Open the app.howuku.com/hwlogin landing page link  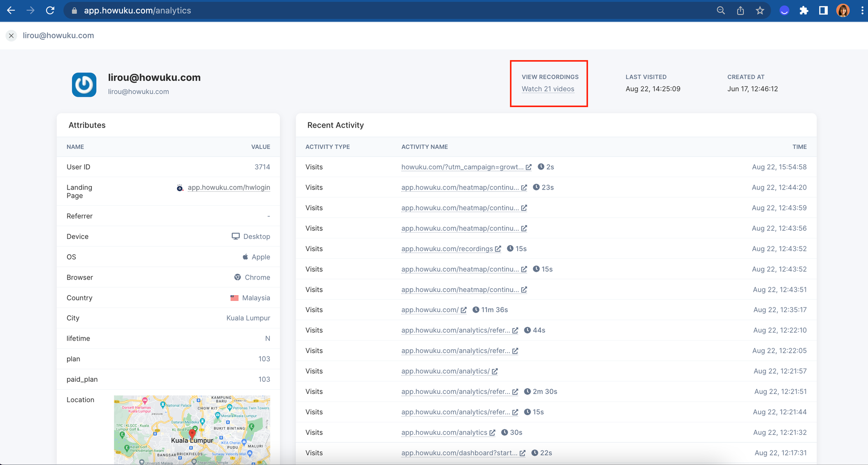(229, 188)
